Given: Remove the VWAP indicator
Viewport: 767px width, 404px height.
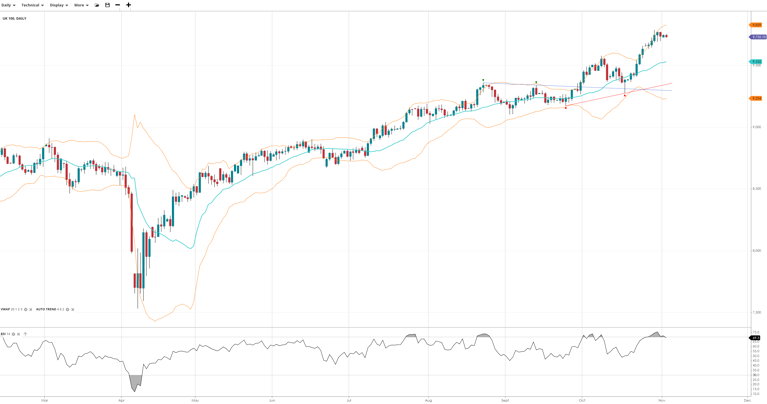Looking at the screenshot, I should click(31, 309).
